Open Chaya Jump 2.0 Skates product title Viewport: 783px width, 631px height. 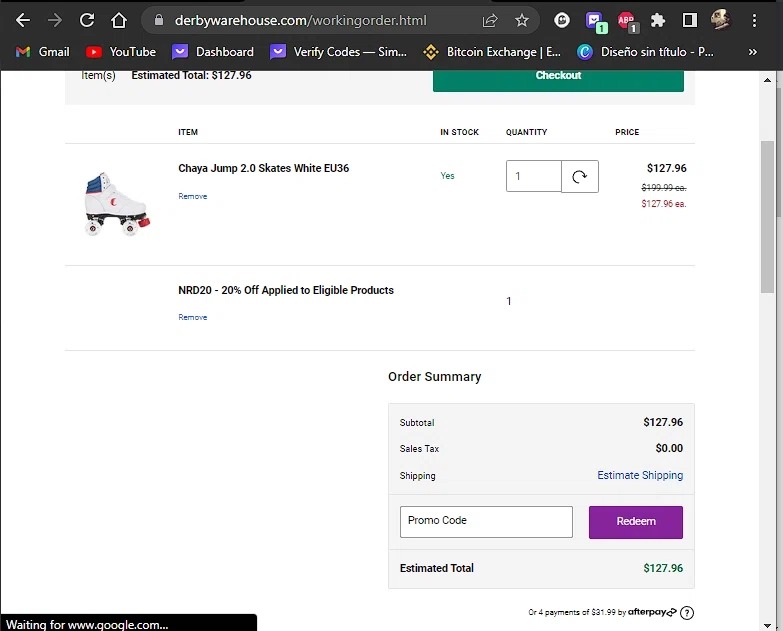point(264,168)
